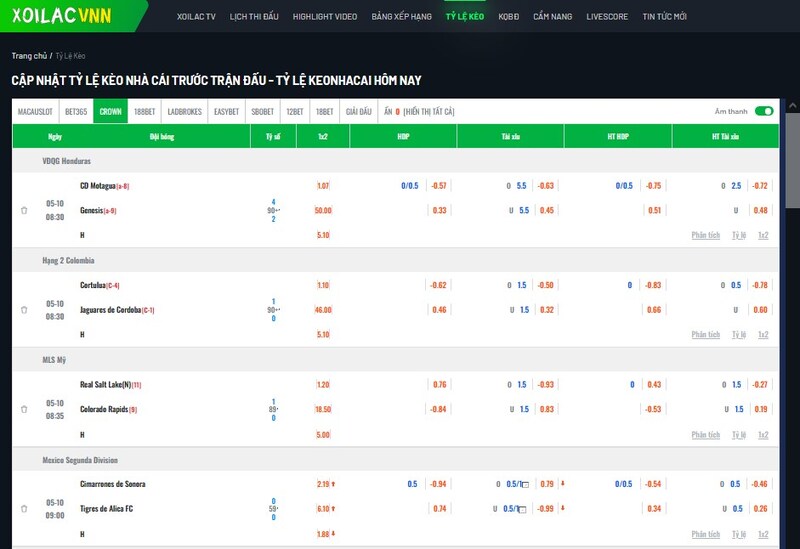800x549 pixels.
Task: Remove the Cortulua vs Jaguares de Cordoba row
Action: point(24,310)
